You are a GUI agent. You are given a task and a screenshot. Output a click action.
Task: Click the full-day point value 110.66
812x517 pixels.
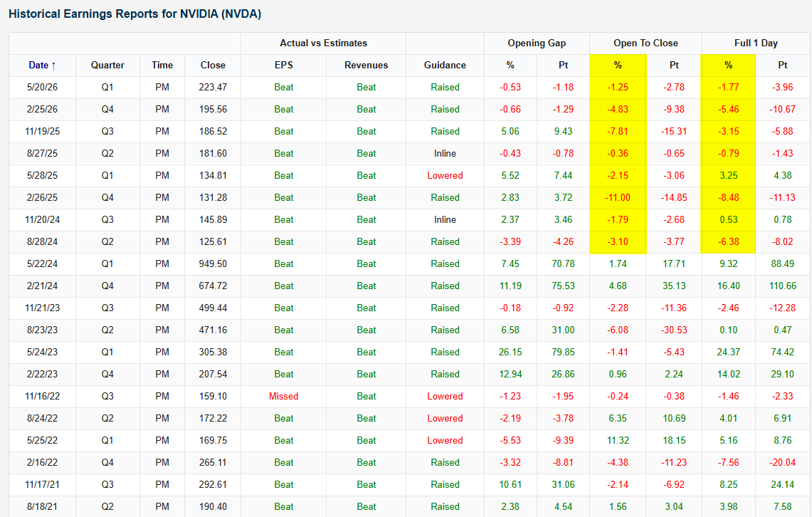point(783,286)
